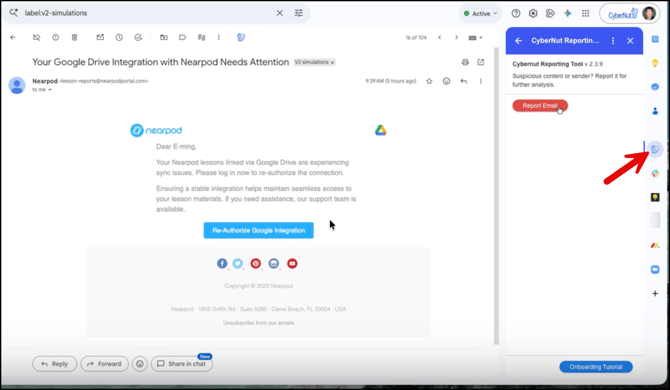Open the Onboarding Tutorial
The height and width of the screenshot is (390, 670).
coord(596,367)
